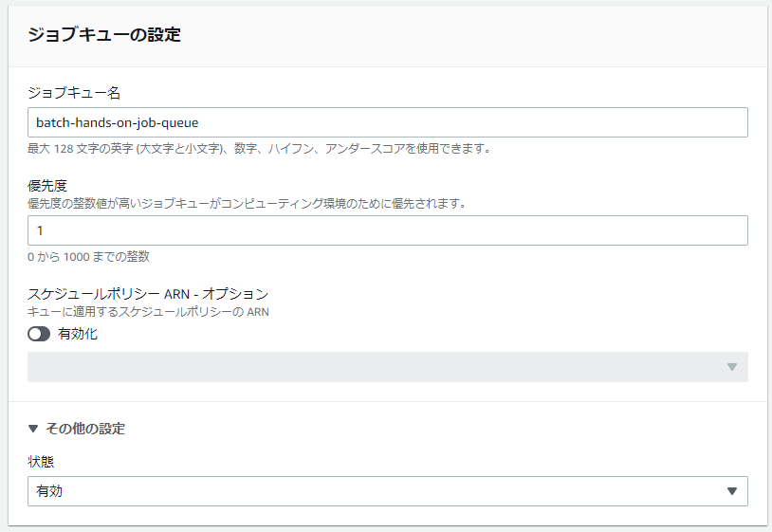
Task: Click the ジョブキュー名 label
Action: pyautogui.click(x=74, y=93)
